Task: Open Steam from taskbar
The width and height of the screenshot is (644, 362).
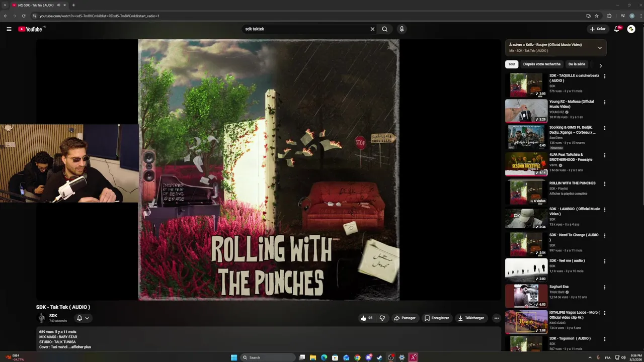Action: (379, 357)
